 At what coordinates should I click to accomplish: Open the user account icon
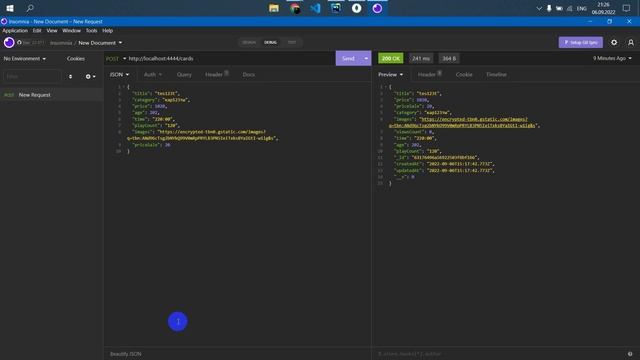click(631, 42)
